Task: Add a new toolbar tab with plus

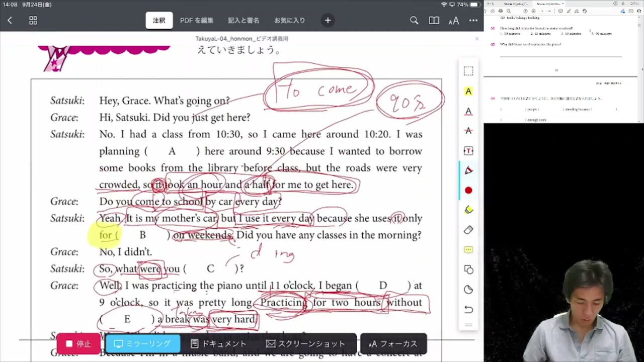Action: tap(328, 21)
